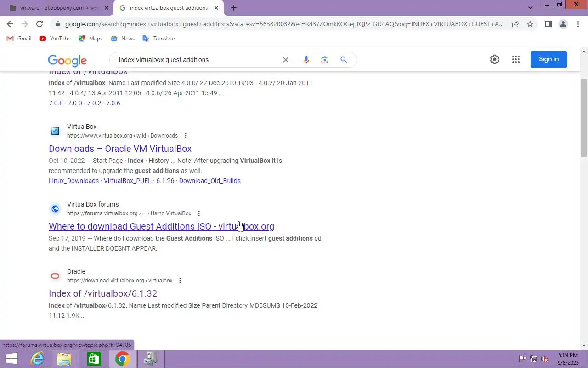
Task: Open Windows Start menu
Action: 11,359
